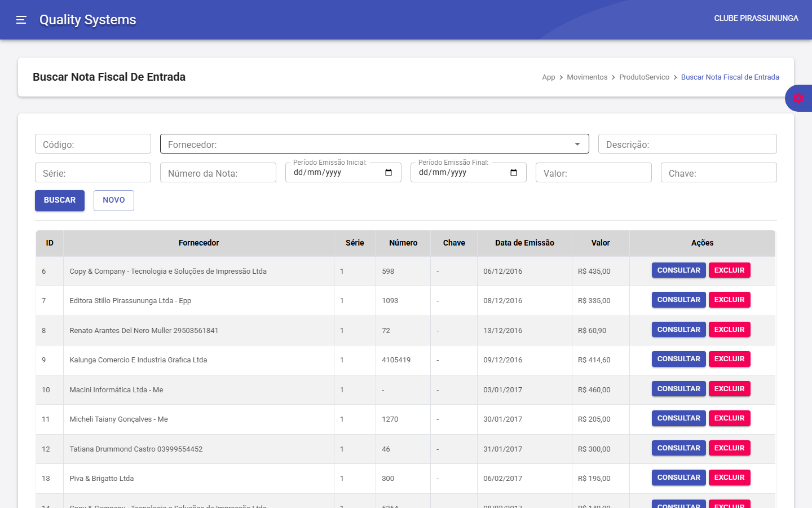Click into the Descrição field

pyautogui.click(x=687, y=144)
